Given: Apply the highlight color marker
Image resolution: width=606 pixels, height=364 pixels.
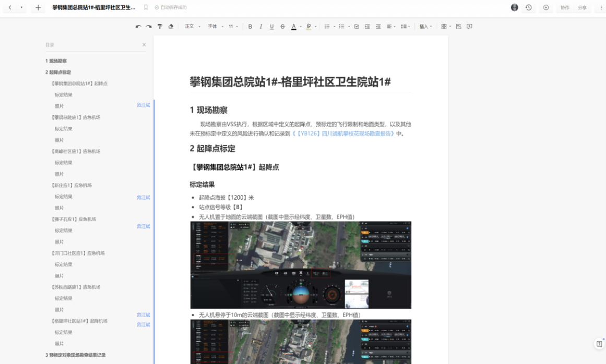Looking at the screenshot, I should [309, 27].
